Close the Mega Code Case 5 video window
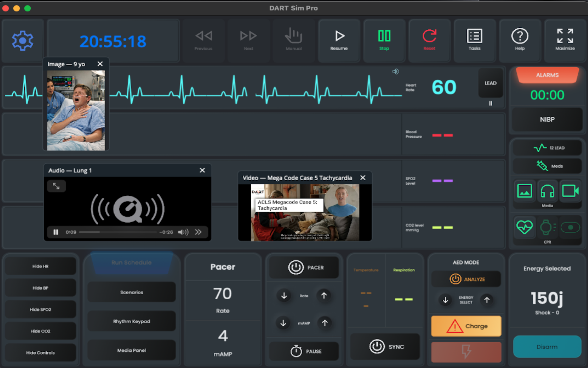The width and height of the screenshot is (588, 368). (x=362, y=178)
